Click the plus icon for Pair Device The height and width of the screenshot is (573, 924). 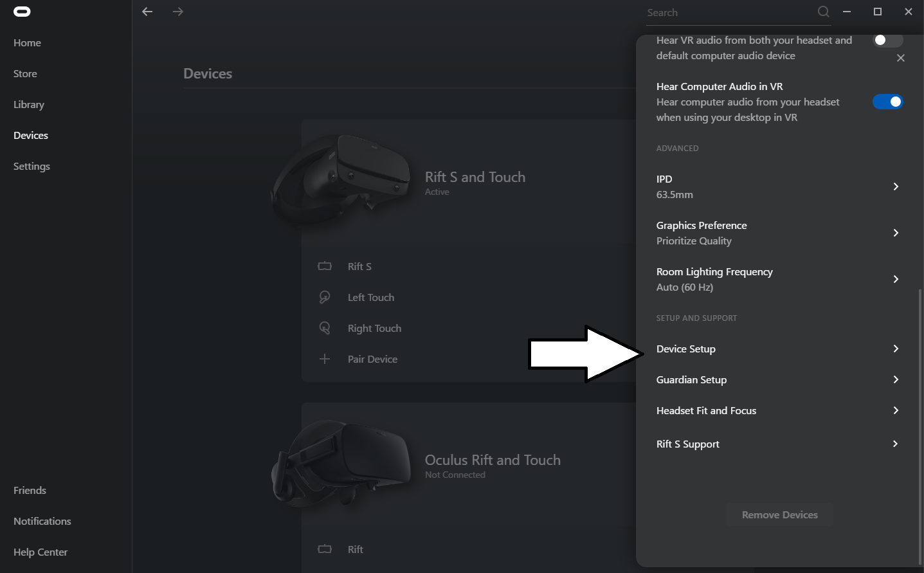(x=325, y=359)
